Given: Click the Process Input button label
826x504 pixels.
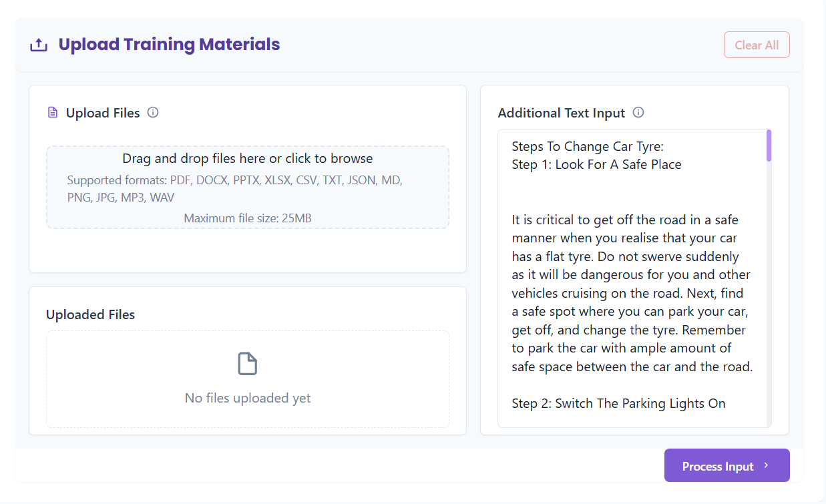Looking at the screenshot, I should pos(718,467).
